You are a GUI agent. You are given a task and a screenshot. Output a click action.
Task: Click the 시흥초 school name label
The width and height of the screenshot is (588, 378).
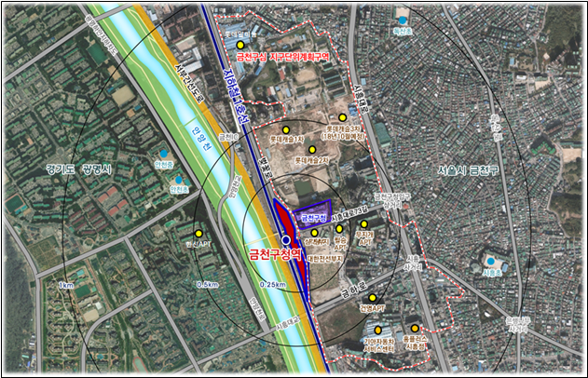[x=492, y=273]
